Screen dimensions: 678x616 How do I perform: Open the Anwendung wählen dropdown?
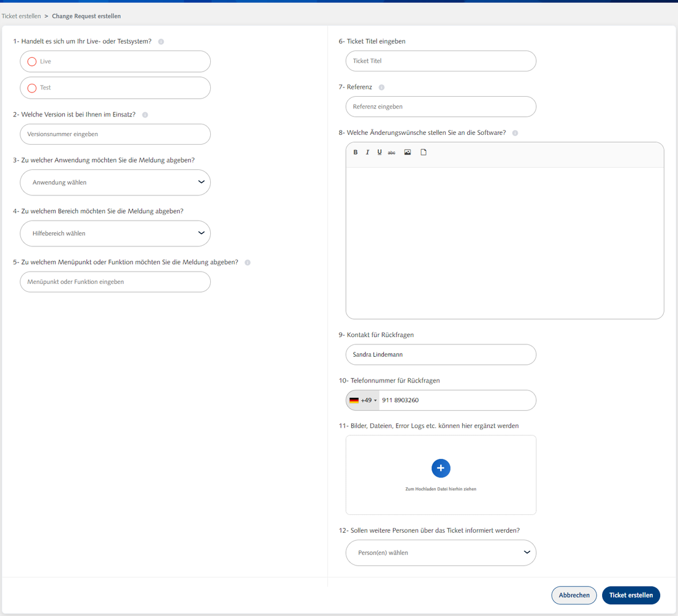click(115, 182)
